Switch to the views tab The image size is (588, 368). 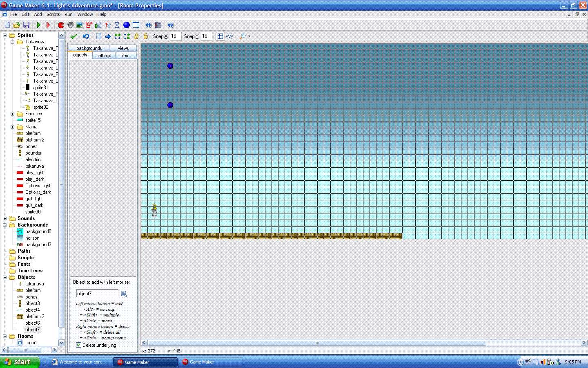point(123,48)
